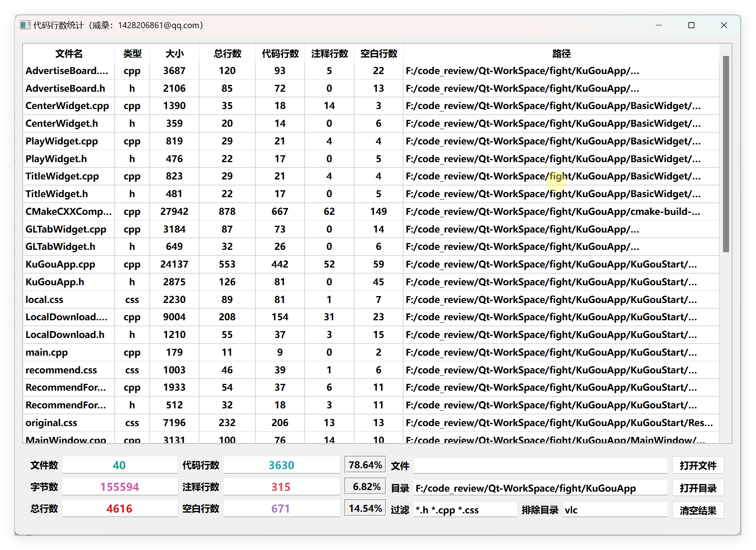
Task: Click the 排除目录 input field
Action: [615, 510]
